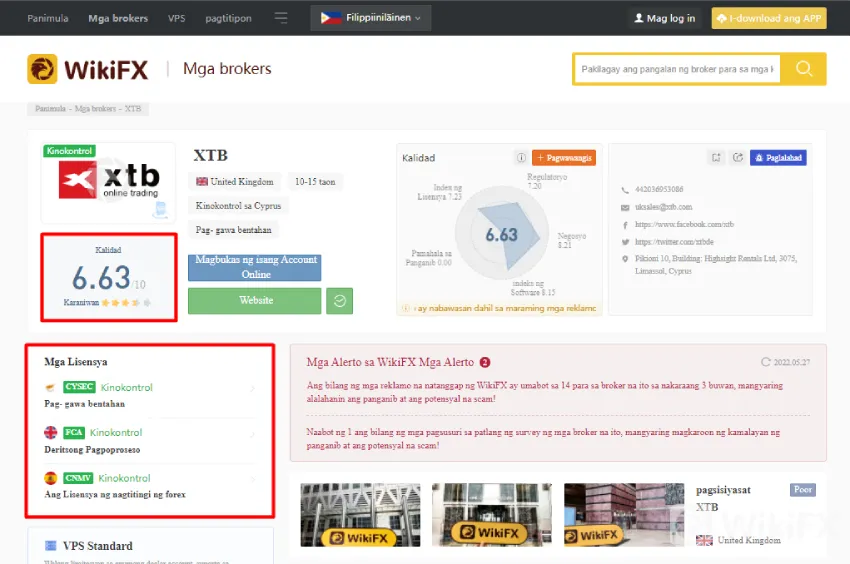Screen dimensions: 850x564
Task: Open the Filippiiniläinen language dropdown
Action: pyautogui.click(x=371, y=18)
